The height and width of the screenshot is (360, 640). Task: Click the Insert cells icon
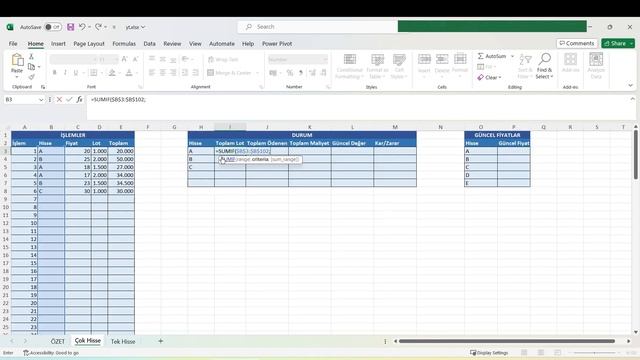(424, 60)
